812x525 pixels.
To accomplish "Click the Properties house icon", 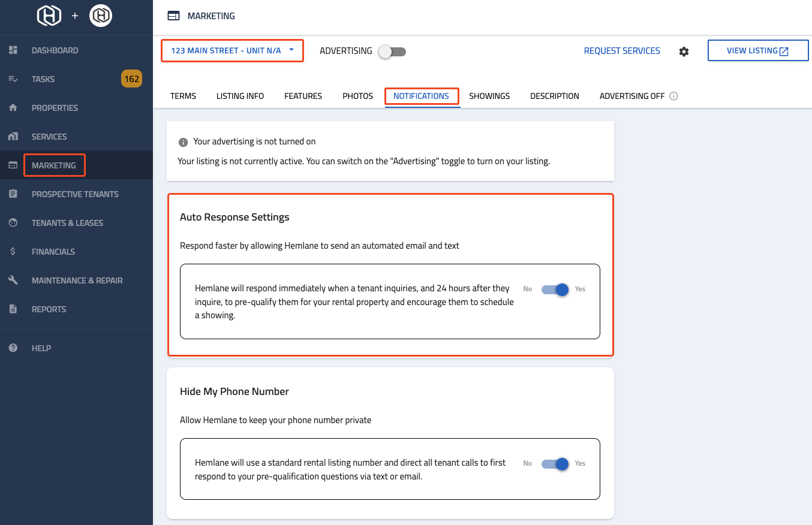I will [13, 108].
